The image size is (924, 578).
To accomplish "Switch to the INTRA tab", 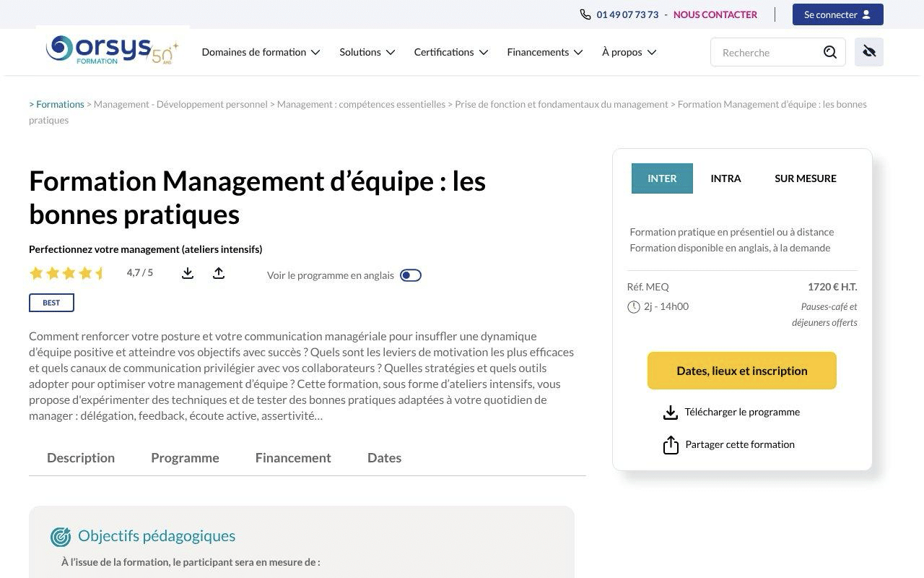I will [725, 178].
